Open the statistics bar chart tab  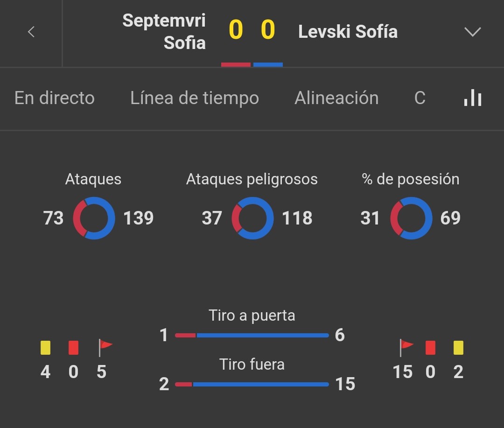click(472, 98)
